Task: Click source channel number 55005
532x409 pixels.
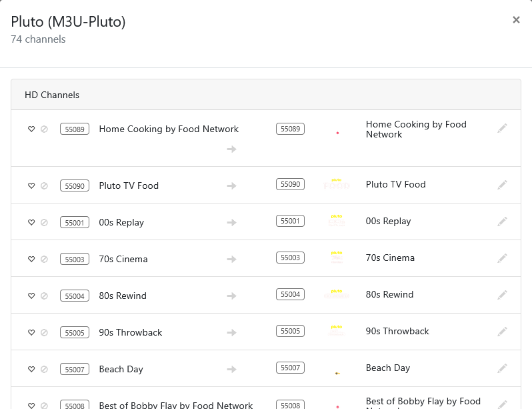Action: 75,332
